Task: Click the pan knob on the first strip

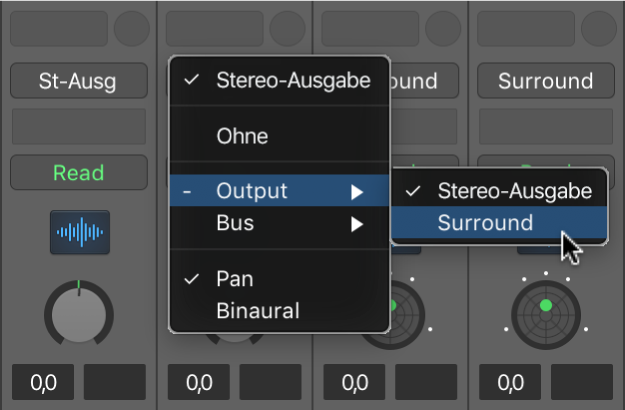Action: (x=79, y=313)
